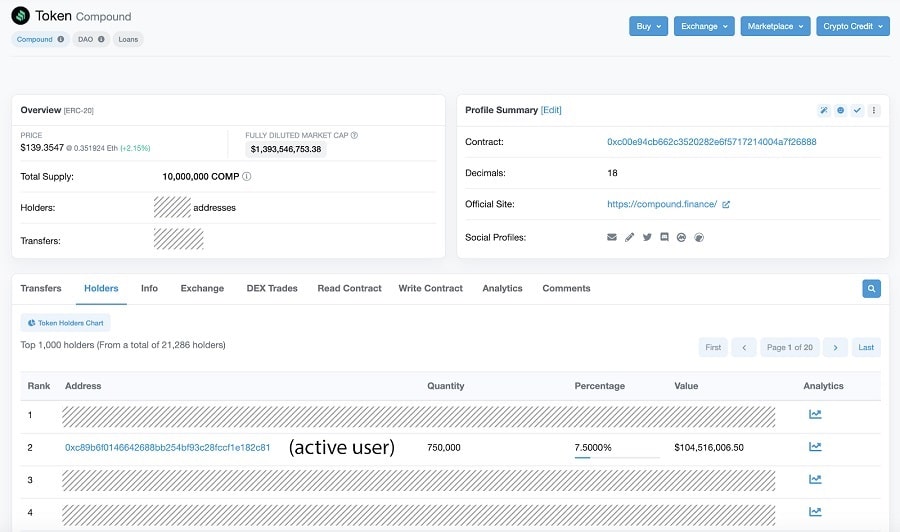Switch to the Transfers tab
900x532 pixels.
tap(41, 288)
